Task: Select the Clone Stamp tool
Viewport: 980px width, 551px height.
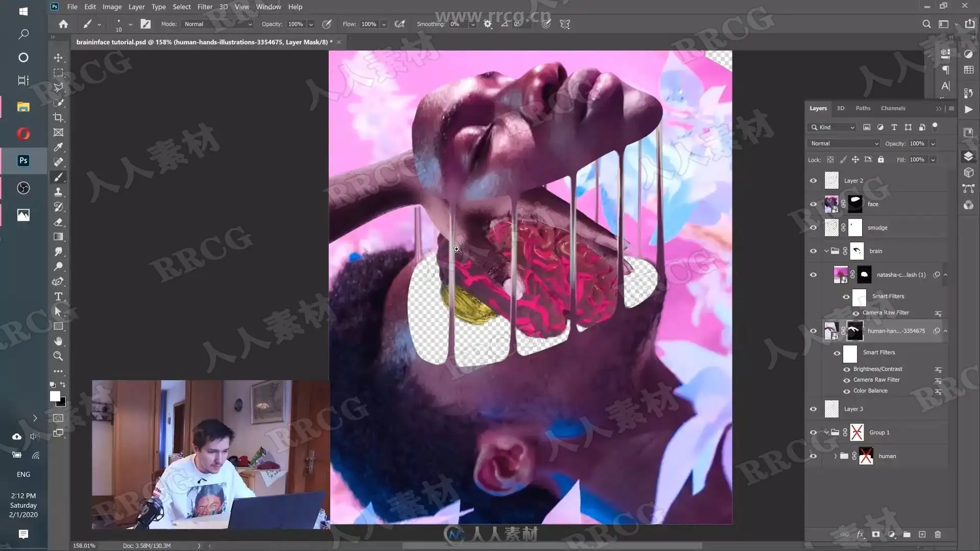Action: (58, 192)
